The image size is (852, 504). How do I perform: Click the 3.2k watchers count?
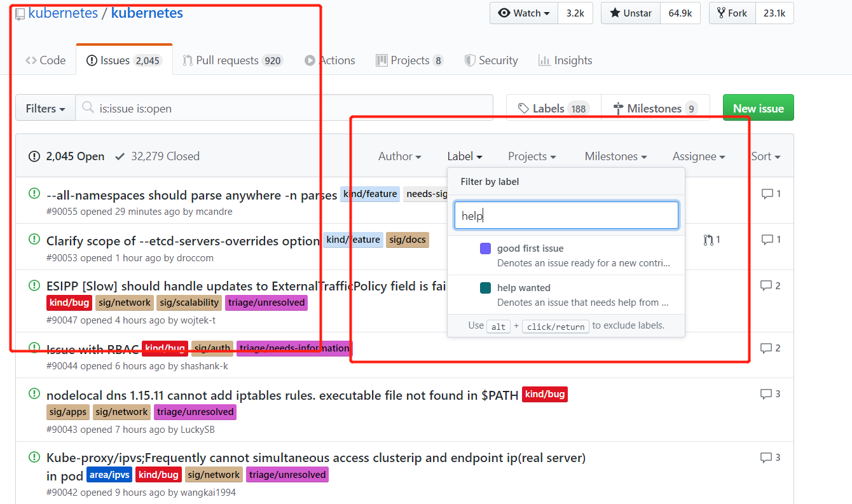[575, 13]
